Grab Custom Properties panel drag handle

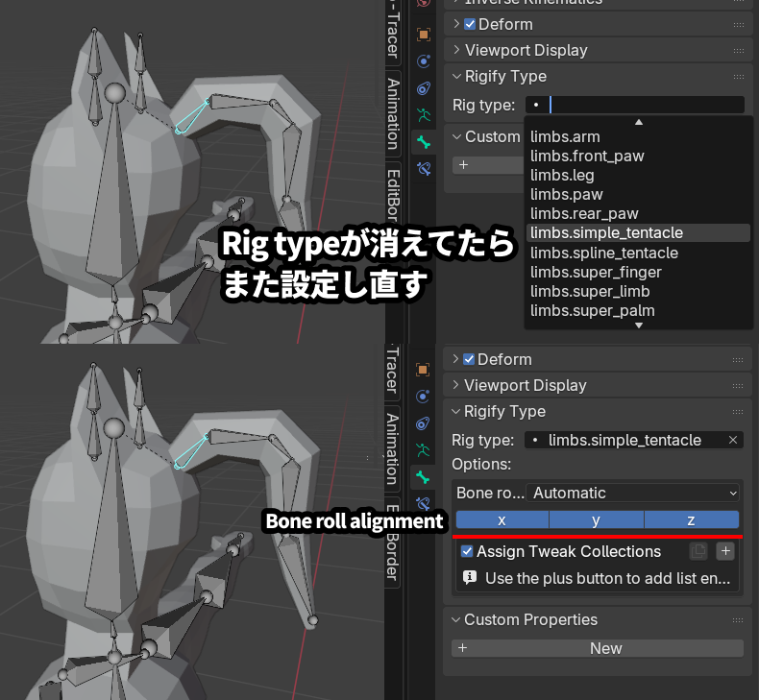coord(737,620)
